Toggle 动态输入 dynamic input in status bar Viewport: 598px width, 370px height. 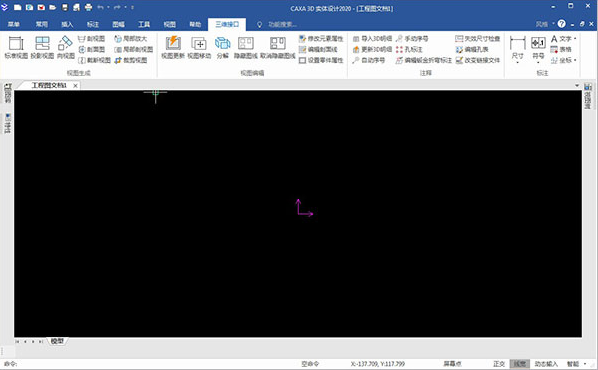click(546, 364)
